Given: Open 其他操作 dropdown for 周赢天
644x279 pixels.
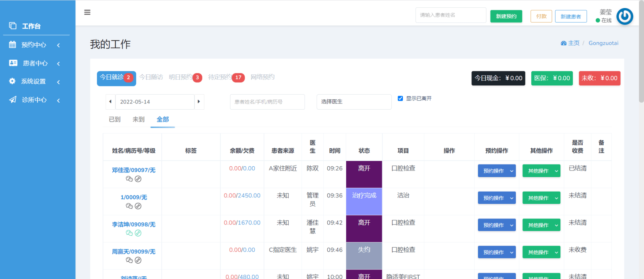Looking at the screenshot, I should (541, 253).
